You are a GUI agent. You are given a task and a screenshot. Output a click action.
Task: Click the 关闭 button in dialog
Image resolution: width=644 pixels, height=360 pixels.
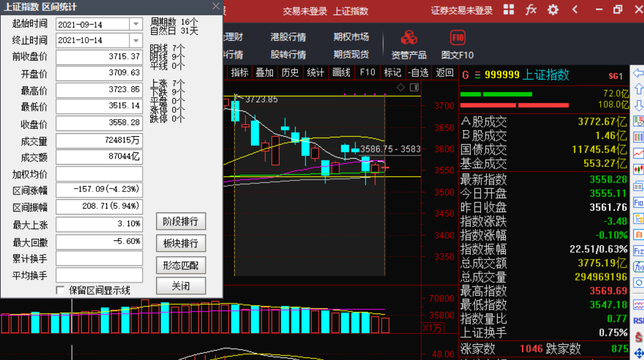pyautogui.click(x=181, y=286)
